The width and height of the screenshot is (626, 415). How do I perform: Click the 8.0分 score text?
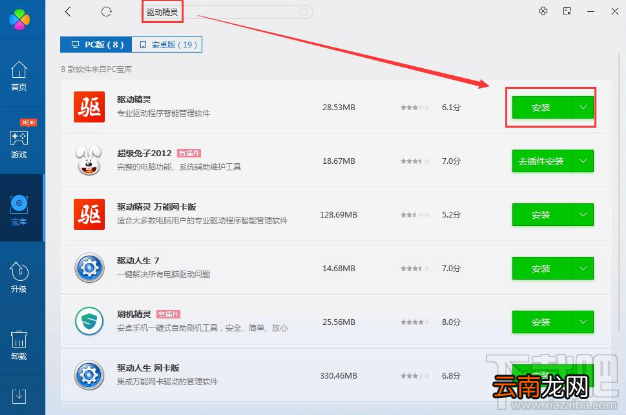pos(451,322)
